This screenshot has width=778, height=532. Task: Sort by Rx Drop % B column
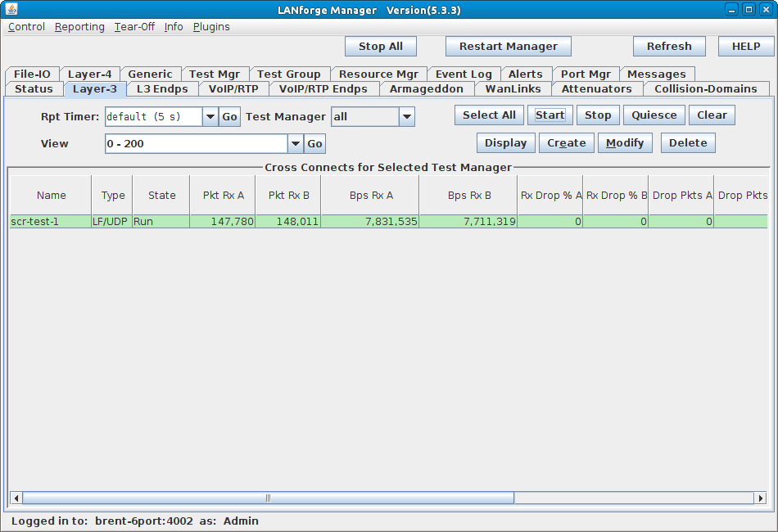(616, 196)
